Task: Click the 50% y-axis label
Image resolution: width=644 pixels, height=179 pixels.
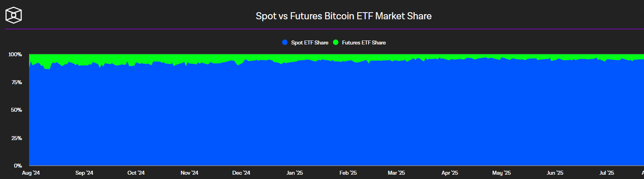Action: pos(17,110)
